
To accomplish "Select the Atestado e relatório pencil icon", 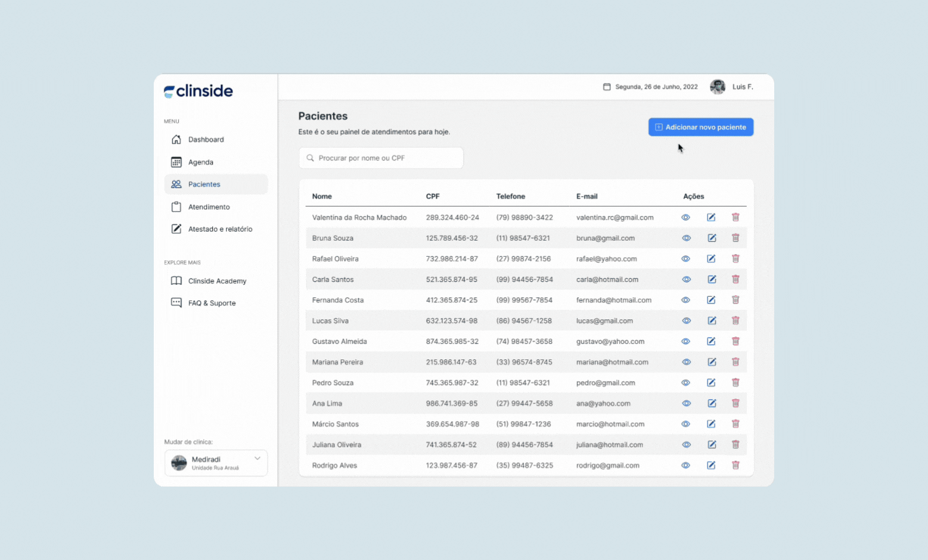I will pyautogui.click(x=176, y=229).
